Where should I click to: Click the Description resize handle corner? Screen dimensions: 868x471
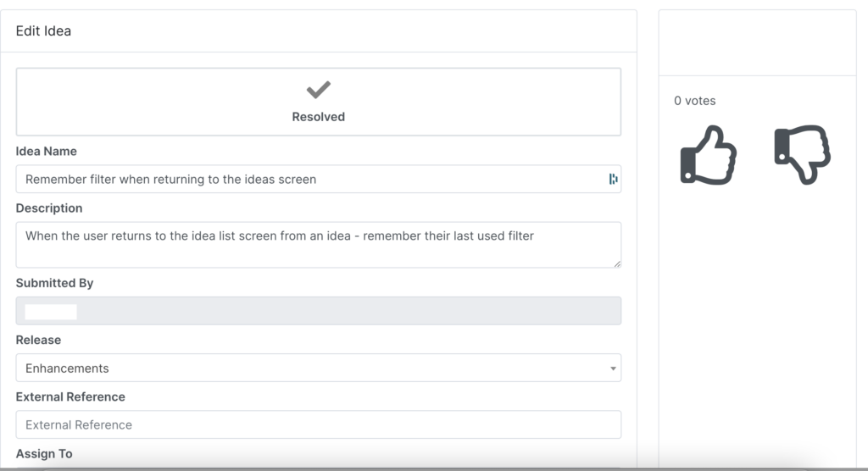[617, 264]
